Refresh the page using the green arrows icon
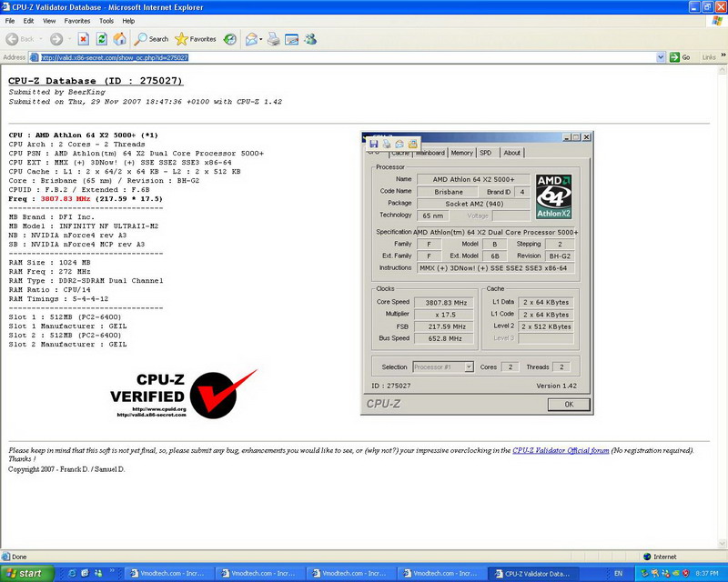 point(101,39)
